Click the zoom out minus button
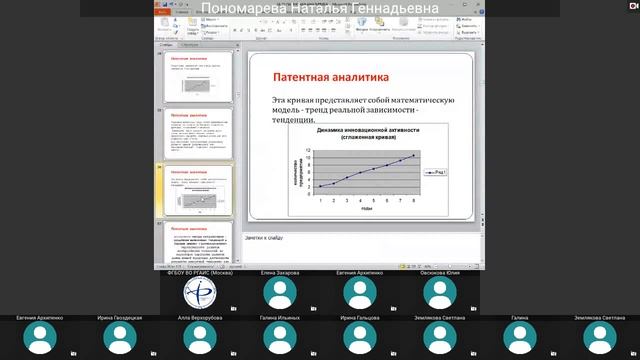Viewport: 640px width, 360px height. [x=436, y=267]
